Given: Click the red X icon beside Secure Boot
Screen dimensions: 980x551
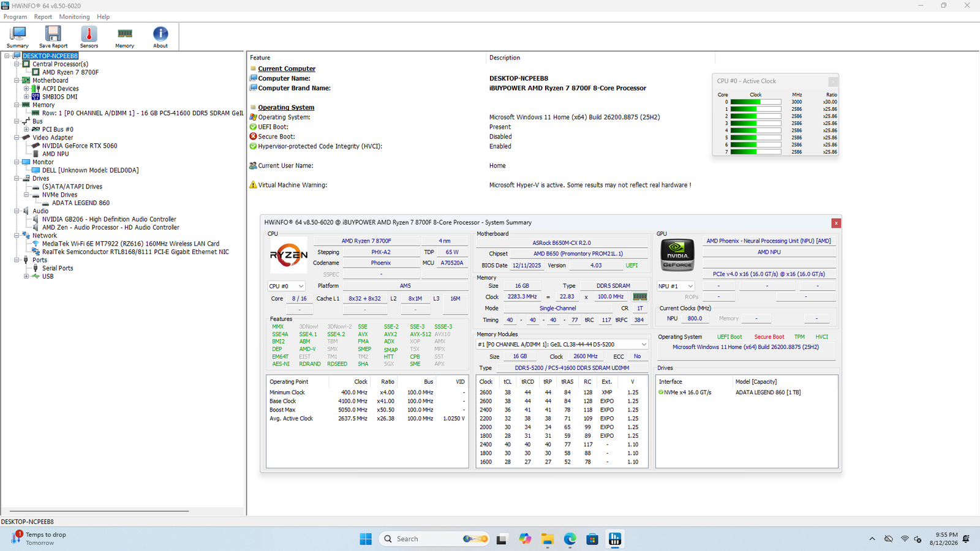Looking at the screenshot, I should (253, 137).
